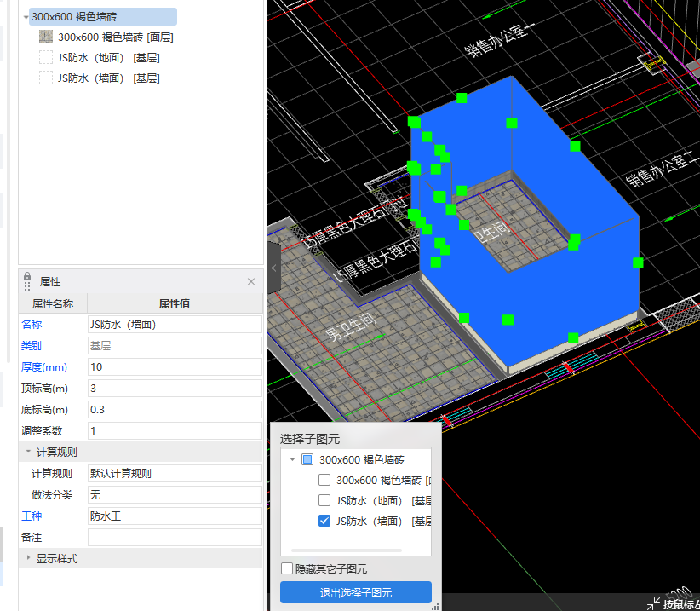Click the collapse arrows icon in status bar
Image resolution: width=700 pixels, height=611 pixels.
(652, 603)
